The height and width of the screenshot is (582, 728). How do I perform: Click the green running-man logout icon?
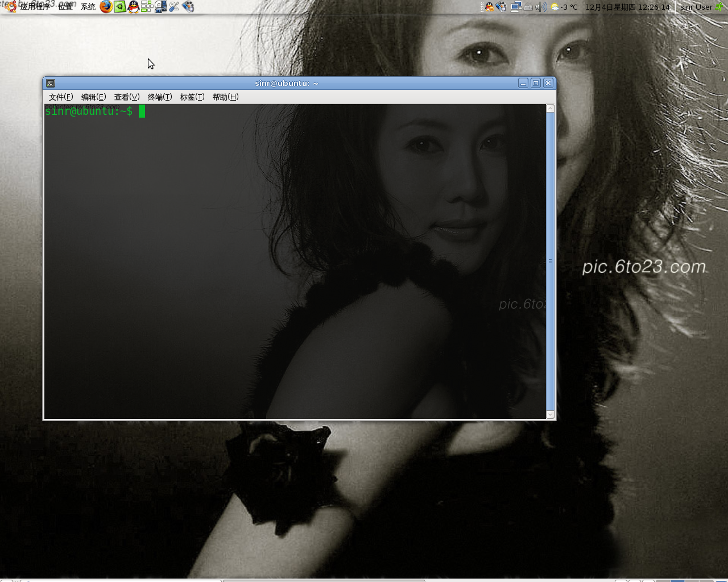[721, 7]
